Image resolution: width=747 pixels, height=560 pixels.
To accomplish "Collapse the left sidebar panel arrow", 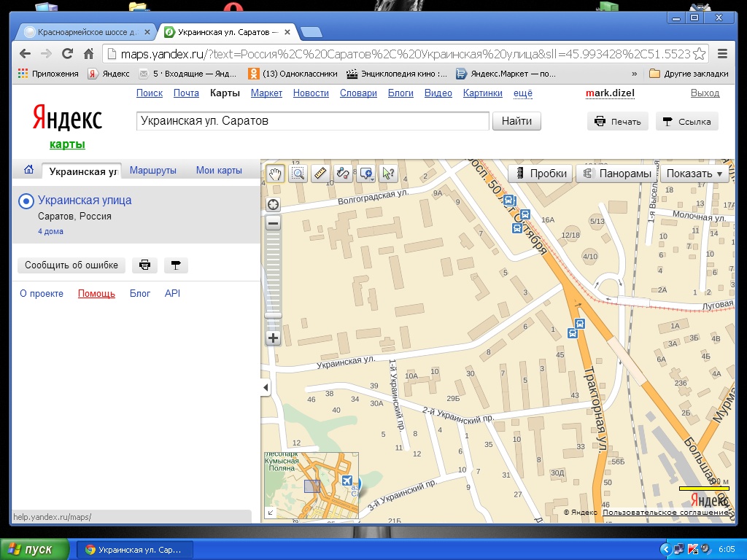I will (266, 388).
